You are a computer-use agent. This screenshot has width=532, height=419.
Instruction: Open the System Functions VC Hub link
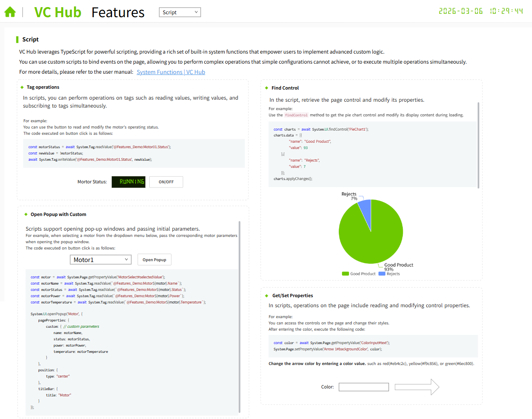171,72
